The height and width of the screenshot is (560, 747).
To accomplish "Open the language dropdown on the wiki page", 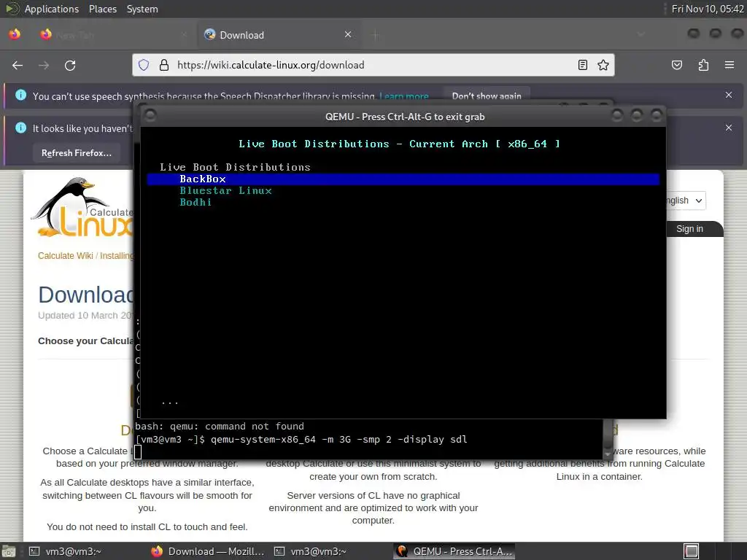I will tap(685, 201).
